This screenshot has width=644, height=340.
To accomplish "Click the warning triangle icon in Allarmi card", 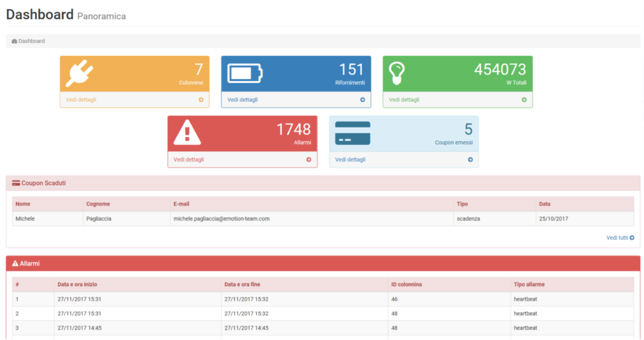I will coord(187,132).
